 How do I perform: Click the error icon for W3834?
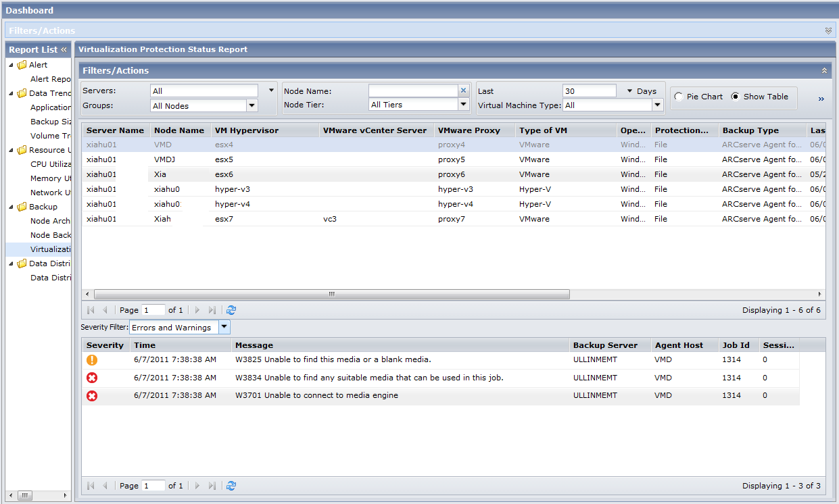[92, 378]
